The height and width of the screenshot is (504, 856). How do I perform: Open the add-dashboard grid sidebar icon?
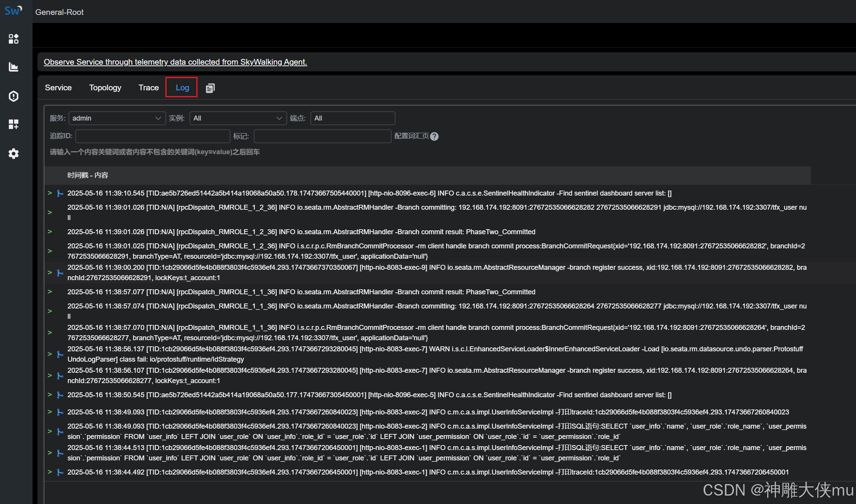[14, 124]
